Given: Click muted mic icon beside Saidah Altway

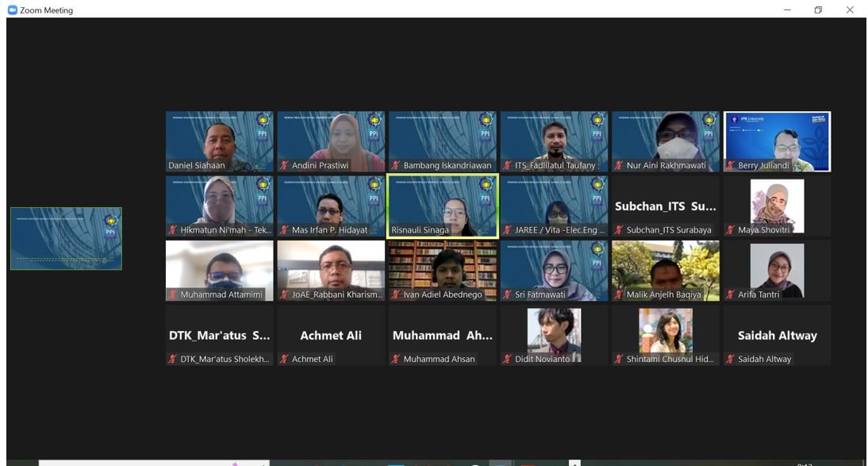Looking at the screenshot, I should [x=731, y=359].
